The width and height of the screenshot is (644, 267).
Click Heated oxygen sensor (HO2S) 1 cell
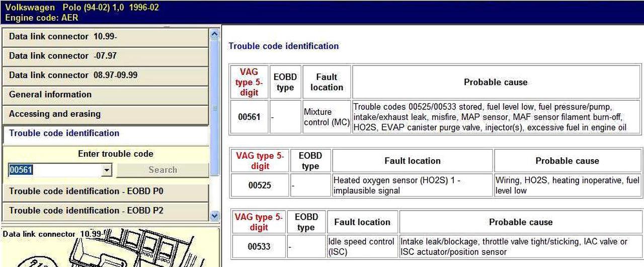[412, 185]
